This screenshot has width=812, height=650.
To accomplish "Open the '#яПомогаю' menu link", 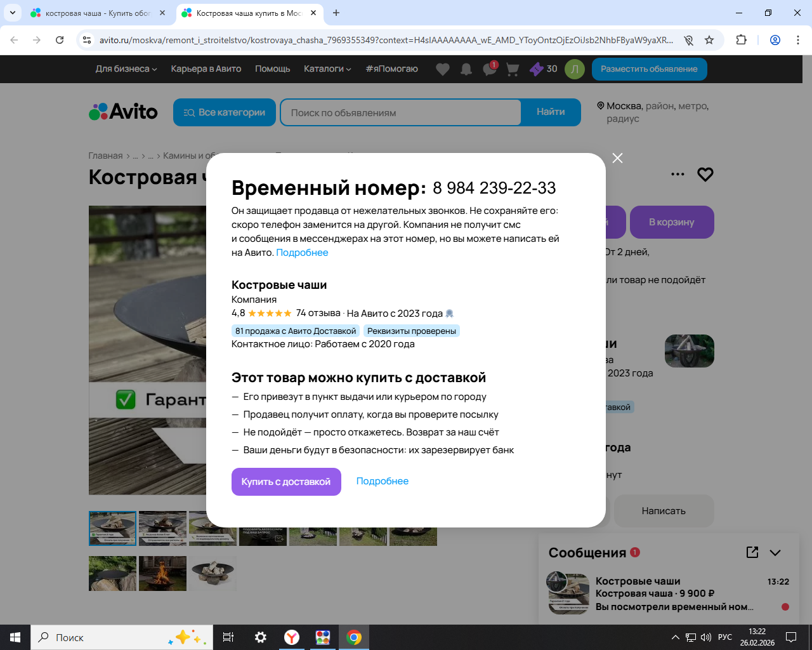I will point(392,69).
